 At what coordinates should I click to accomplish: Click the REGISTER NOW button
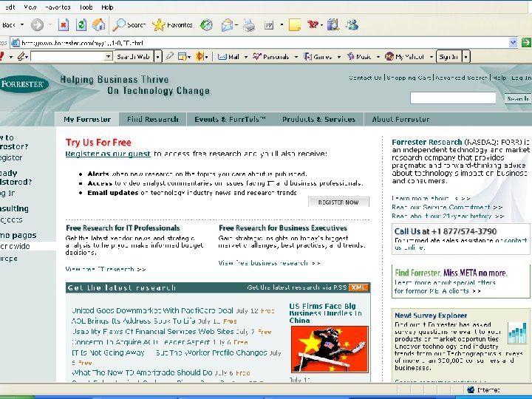pos(338,202)
